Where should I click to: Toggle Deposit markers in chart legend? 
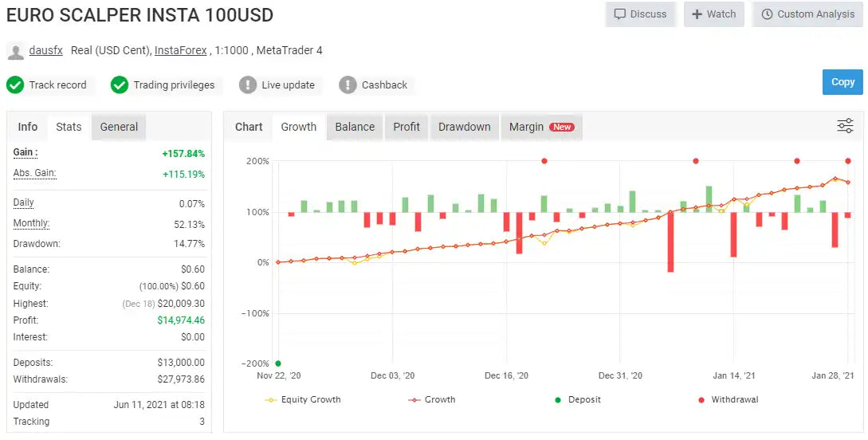click(577, 399)
